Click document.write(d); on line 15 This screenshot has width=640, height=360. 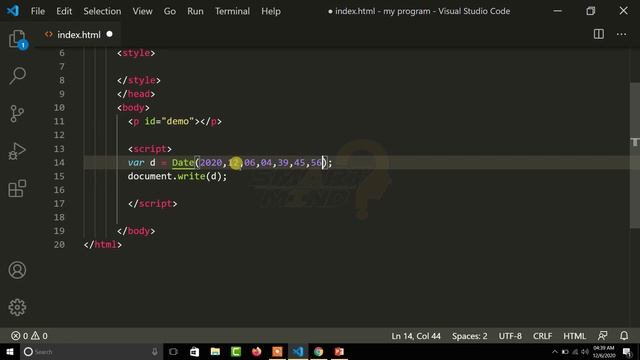click(177, 176)
